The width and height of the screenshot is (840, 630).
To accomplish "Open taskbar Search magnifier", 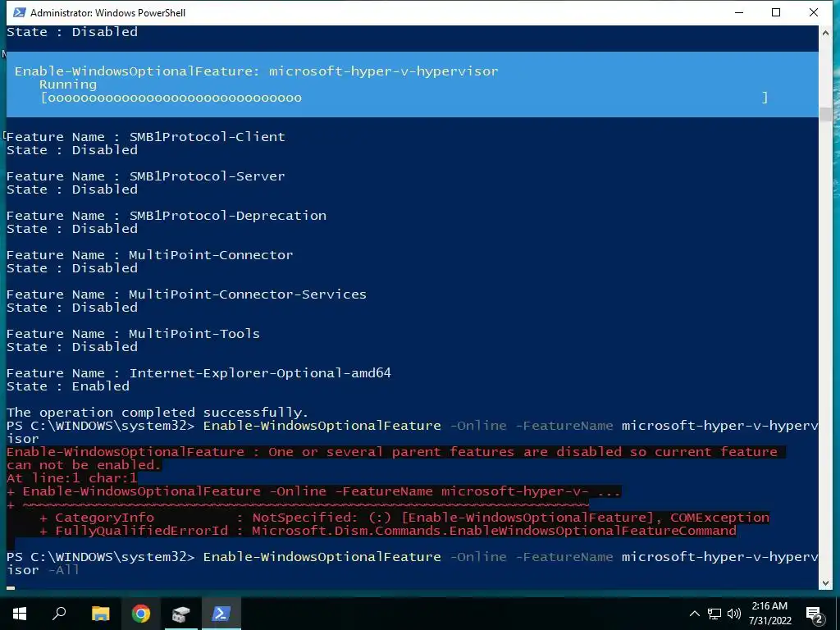I will coord(59,614).
